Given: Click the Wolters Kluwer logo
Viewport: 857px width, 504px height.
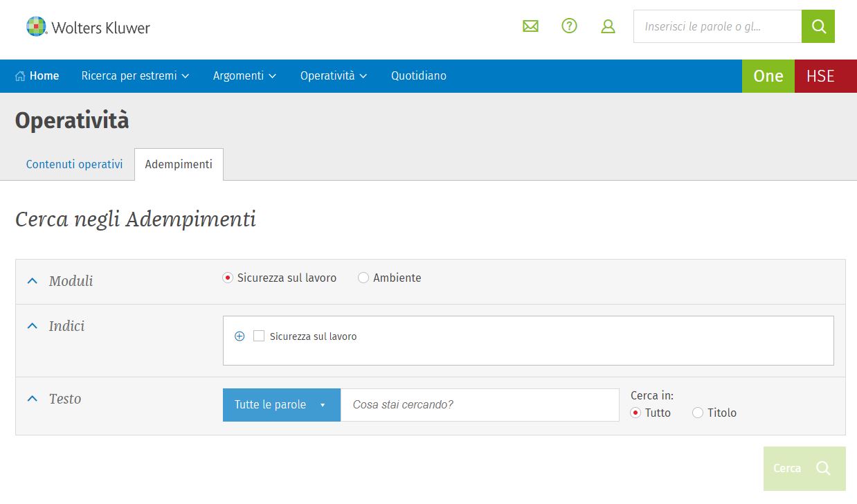Looking at the screenshot, I should tap(88, 27).
